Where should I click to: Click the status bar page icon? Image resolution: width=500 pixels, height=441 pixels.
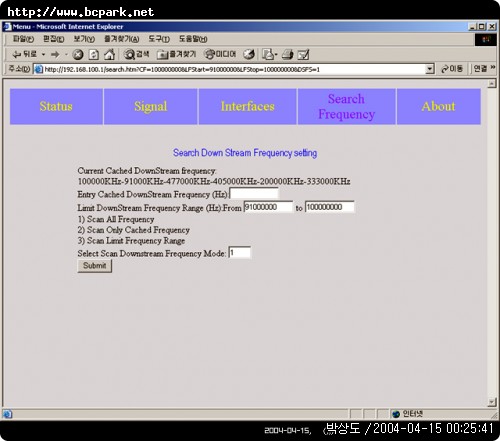[x=7, y=414]
